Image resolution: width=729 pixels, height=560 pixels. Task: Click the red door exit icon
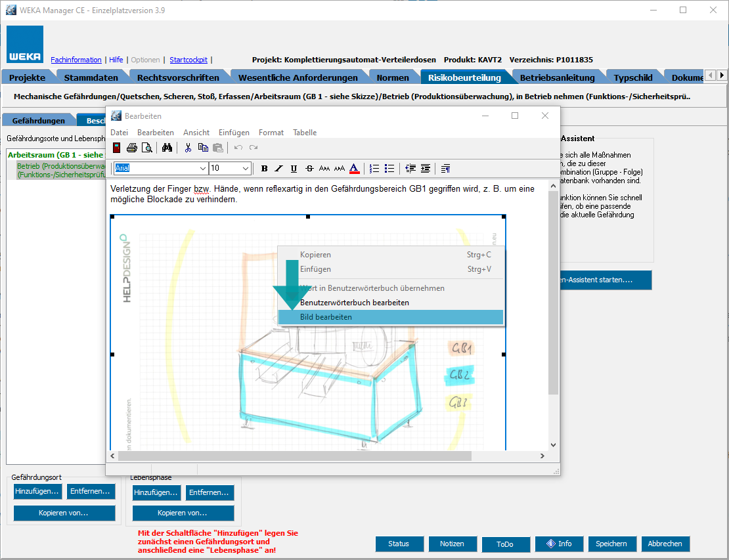click(117, 148)
